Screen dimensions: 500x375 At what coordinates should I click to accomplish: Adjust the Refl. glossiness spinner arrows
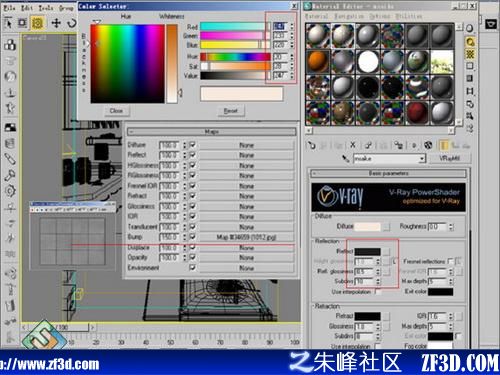coord(378,272)
